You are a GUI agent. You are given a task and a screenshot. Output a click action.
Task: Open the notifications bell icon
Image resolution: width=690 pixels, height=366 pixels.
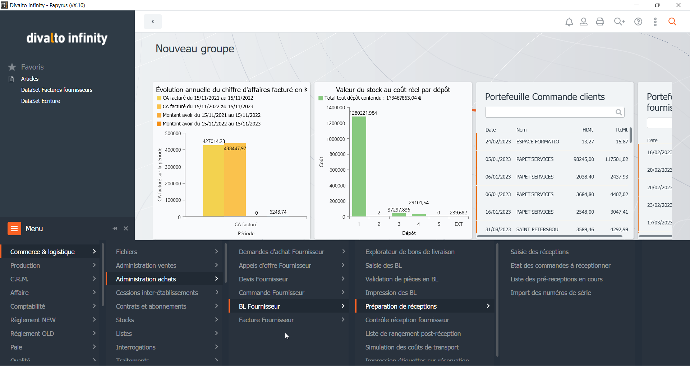(x=569, y=22)
